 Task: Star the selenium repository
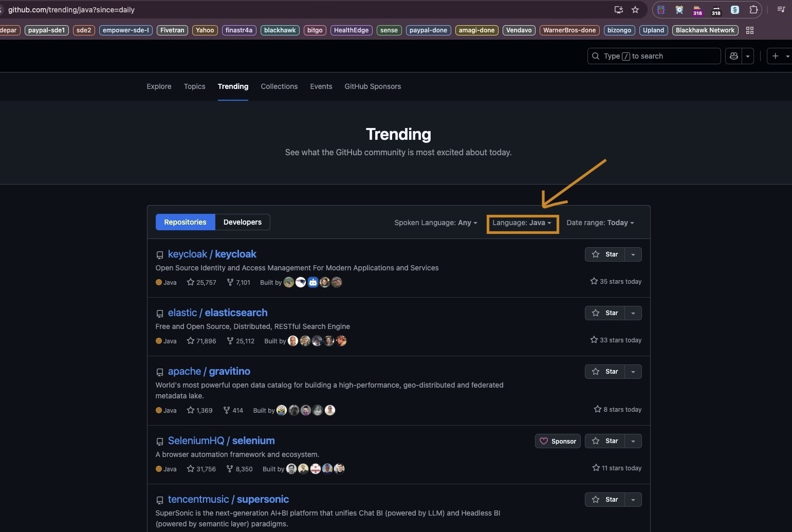[x=605, y=441]
